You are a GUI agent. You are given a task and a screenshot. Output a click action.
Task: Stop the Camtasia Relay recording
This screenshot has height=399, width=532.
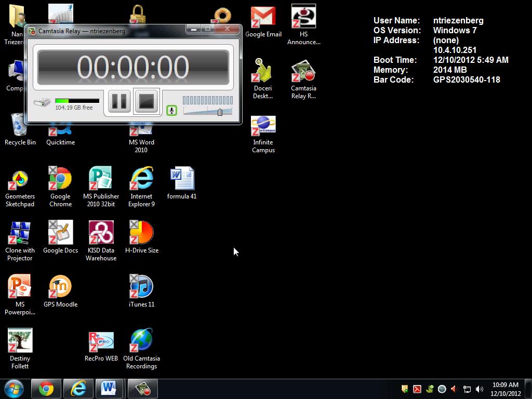tap(147, 101)
